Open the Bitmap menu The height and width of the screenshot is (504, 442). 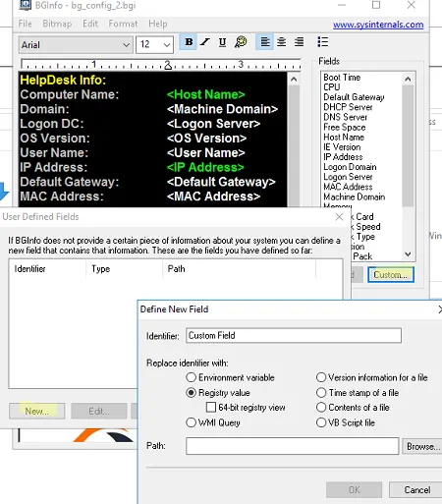pos(57,24)
